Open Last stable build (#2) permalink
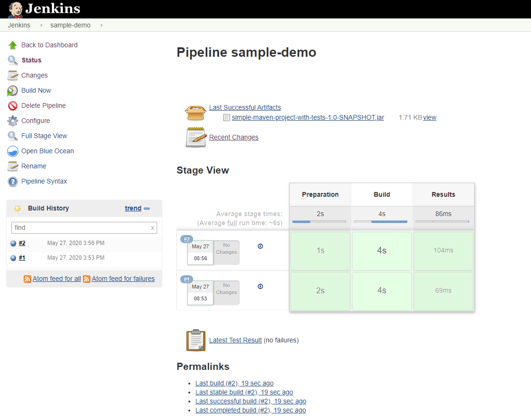The width and height of the screenshot is (531, 420). [x=244, y=392]
